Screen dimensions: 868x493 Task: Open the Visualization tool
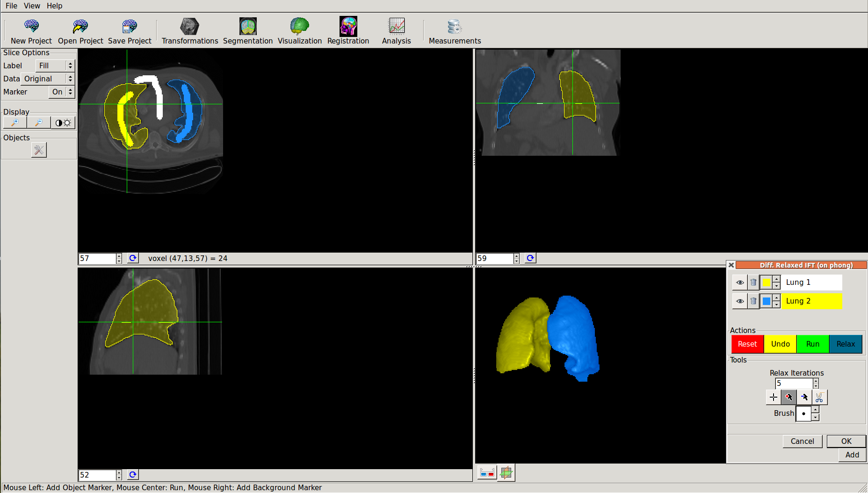point(300,31)
